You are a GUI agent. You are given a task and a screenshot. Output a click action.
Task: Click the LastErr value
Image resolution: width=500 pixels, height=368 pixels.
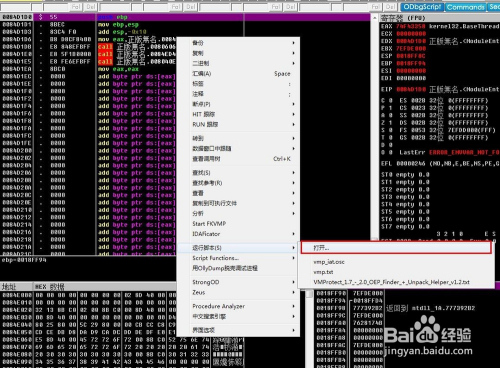click(x=464, y=152)
